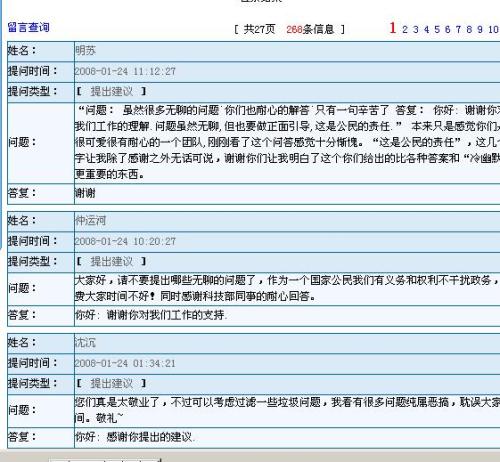Go to page 4 of messages

[x=426, y=29]
